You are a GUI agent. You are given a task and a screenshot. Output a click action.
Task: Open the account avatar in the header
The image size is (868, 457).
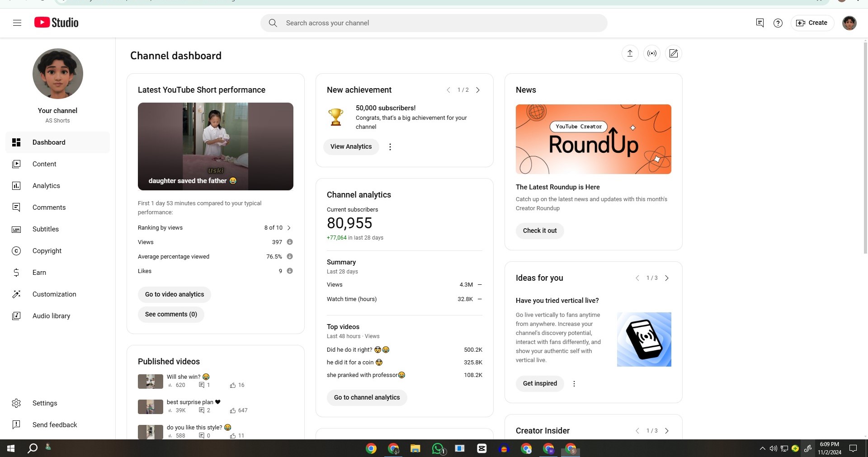coord(849,23)
